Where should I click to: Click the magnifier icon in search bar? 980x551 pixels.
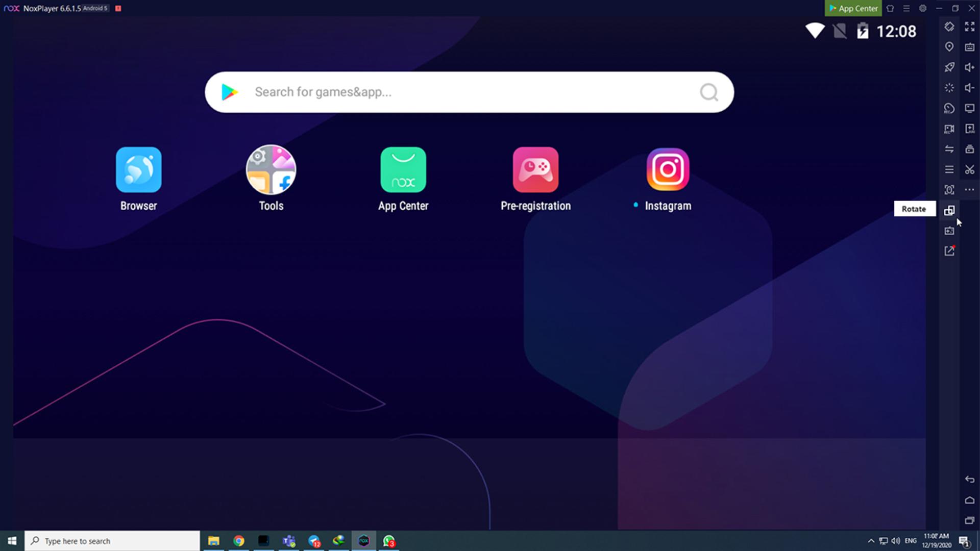(x=709, y=92)
